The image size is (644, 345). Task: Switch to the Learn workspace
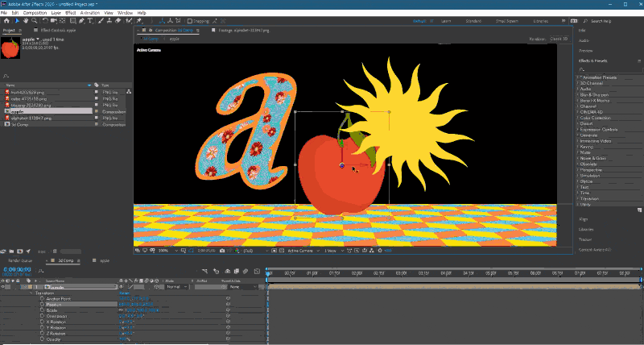445,21
